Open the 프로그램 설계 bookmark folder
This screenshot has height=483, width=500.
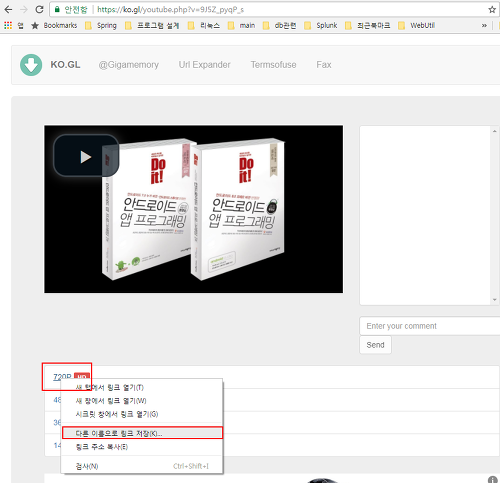click(x=152, y=25)
